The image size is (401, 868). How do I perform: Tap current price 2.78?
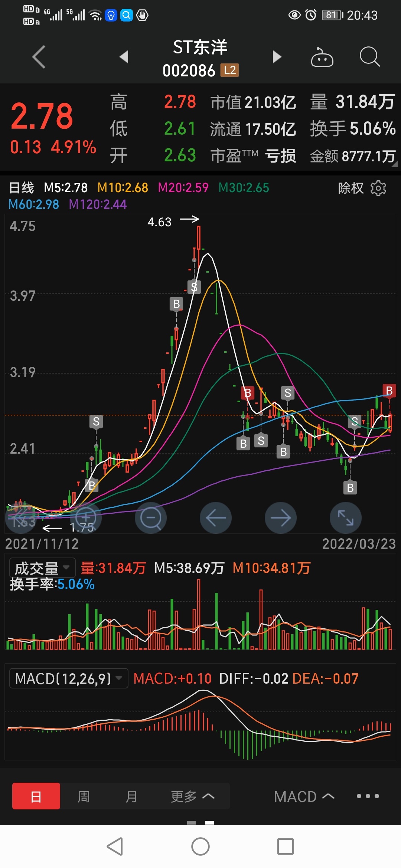(42, 116)
